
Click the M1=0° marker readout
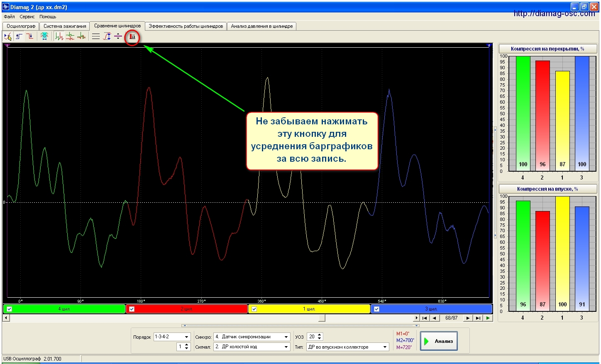pos(403,334)
